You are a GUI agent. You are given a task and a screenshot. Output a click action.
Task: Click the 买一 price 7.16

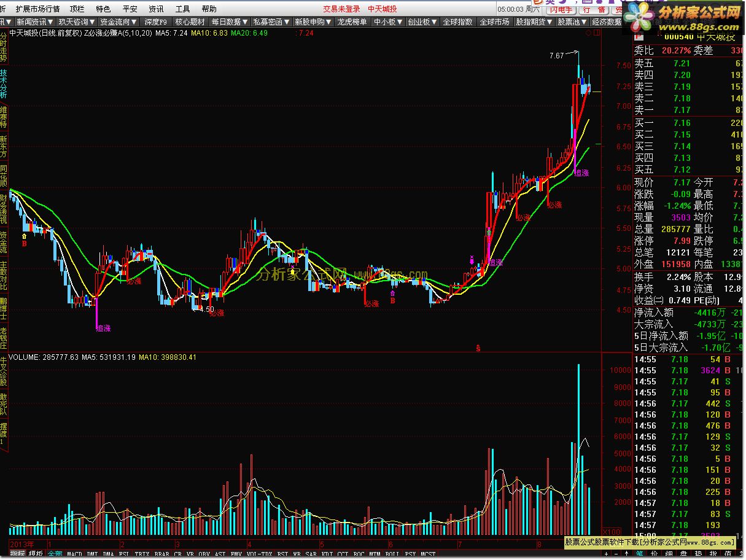click(682, 123)
